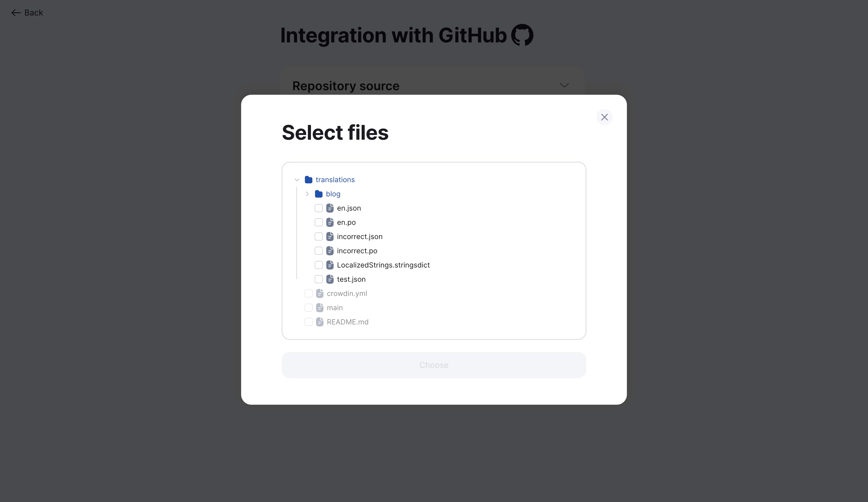Check the incorrect.po checkbox
This screenshot has width=868, height=502.
(x=319, y=251)
